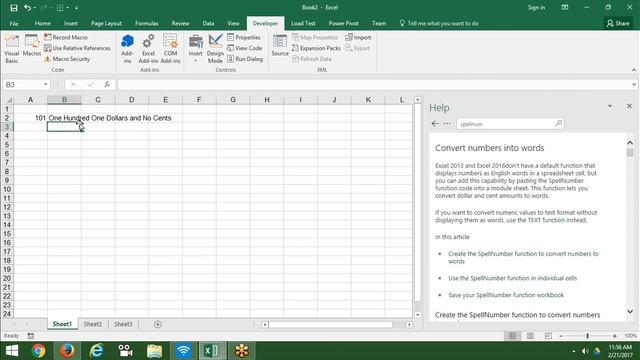Click the formula bar input
Image resolution: width=640 pixels, height=360 pixels.
point(373,84)
